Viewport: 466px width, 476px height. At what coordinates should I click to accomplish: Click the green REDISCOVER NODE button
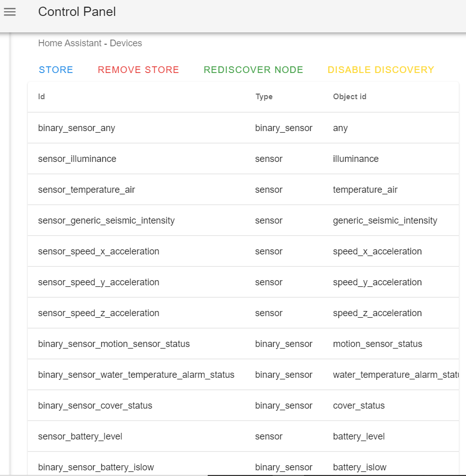(253, 70)
